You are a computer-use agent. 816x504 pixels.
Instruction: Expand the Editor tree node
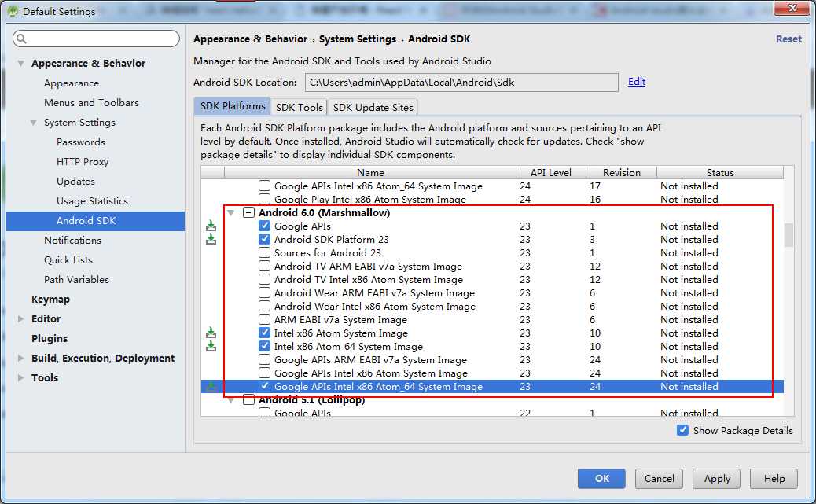(x=20, y=318)
